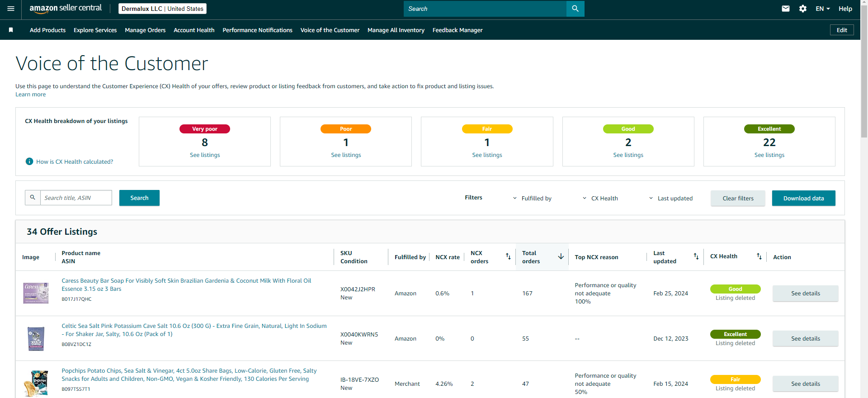
Task: Open the hamburger navigation menu
Action: pos(11,9)
